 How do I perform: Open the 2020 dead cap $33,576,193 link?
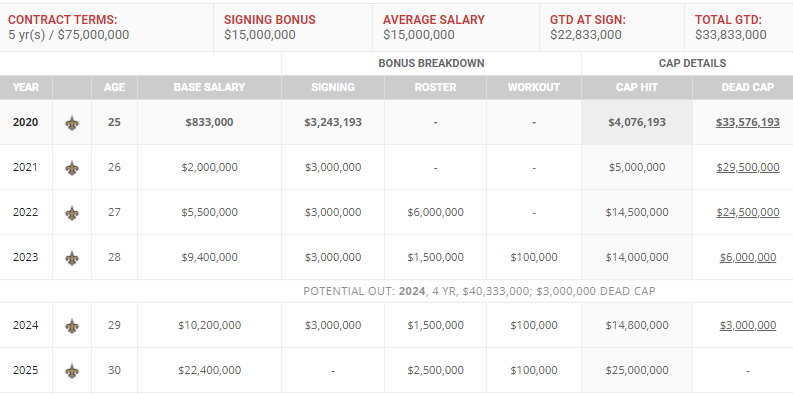tap(747, 122)
